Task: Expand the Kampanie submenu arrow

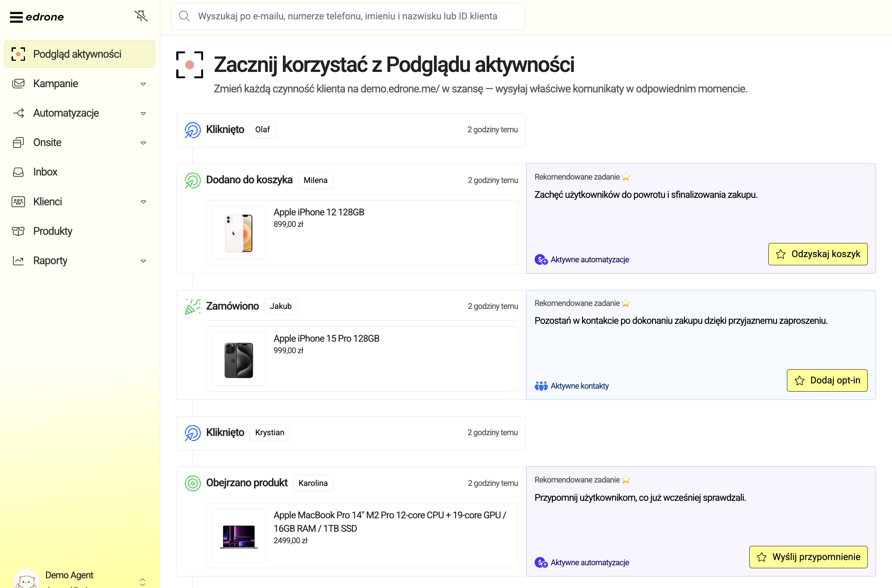Action: pyautogui.click(x=143, y=84)
